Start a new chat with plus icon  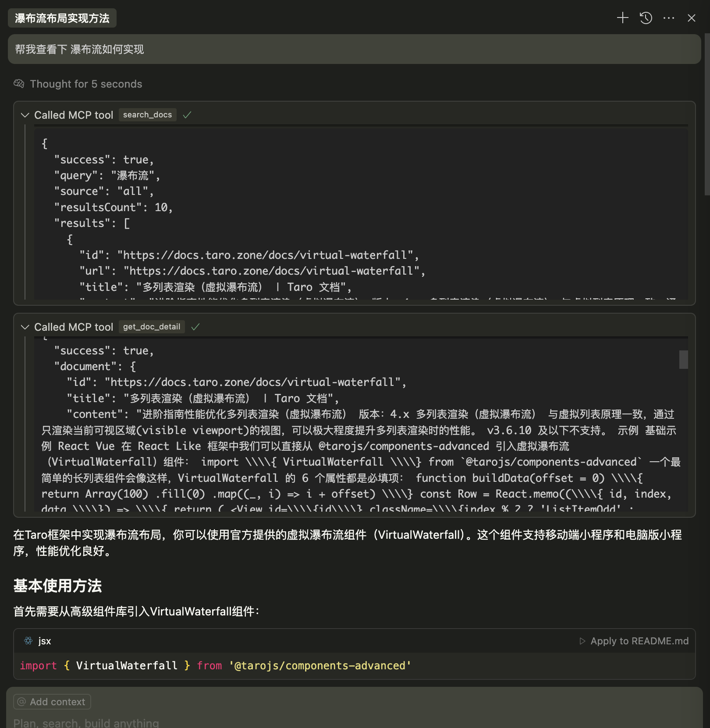(622, 18)
